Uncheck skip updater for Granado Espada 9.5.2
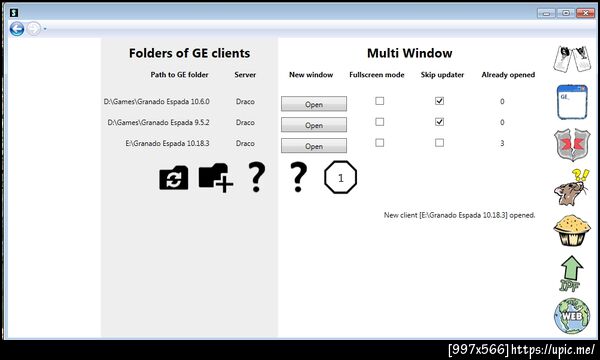 click(439, 122)
